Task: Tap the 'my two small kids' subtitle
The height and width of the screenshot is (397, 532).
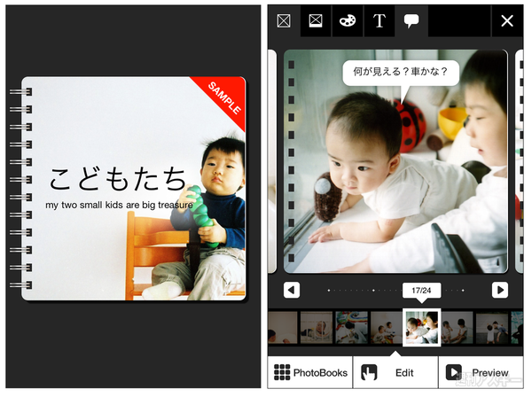Action: pos(119,205)
